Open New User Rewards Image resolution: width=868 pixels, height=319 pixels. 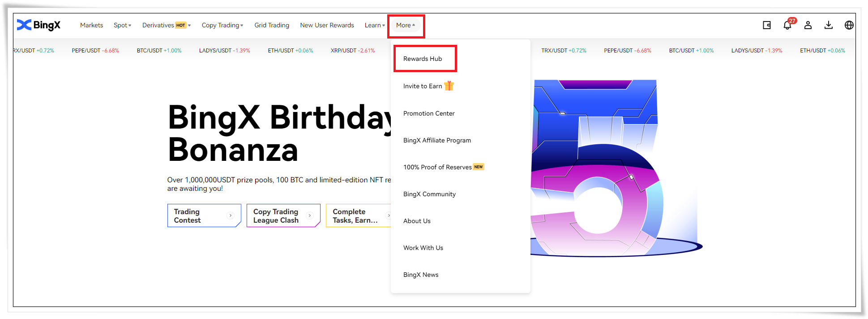click(x=327, y=25)
